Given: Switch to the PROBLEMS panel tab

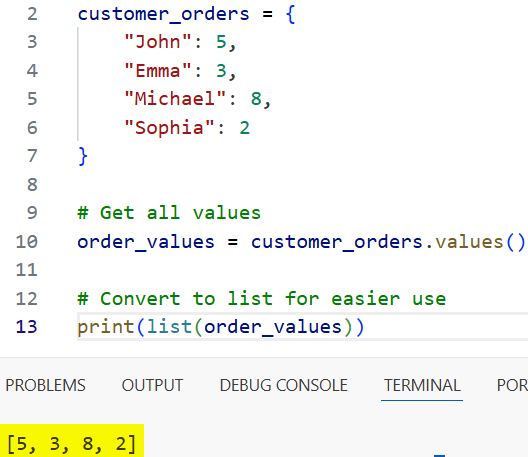Looking at the screenshot, I should point(45,385).
